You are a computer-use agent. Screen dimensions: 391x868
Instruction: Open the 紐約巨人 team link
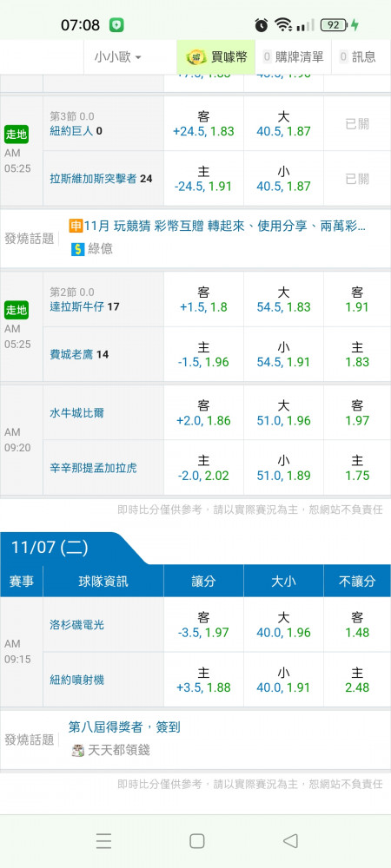click(x=72, y=131)
